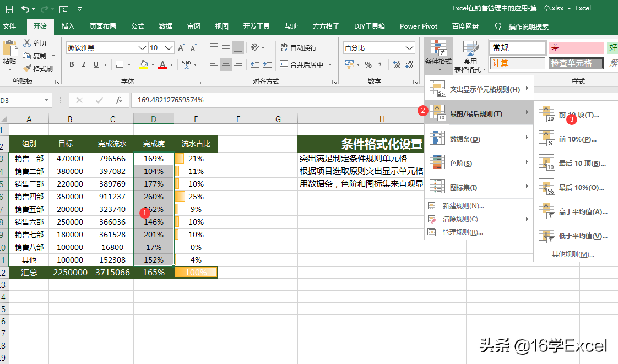Viewport: 618px width, 364px height.
Task: Toggle center horizontal alignment
Action: [x=225, y=64]
